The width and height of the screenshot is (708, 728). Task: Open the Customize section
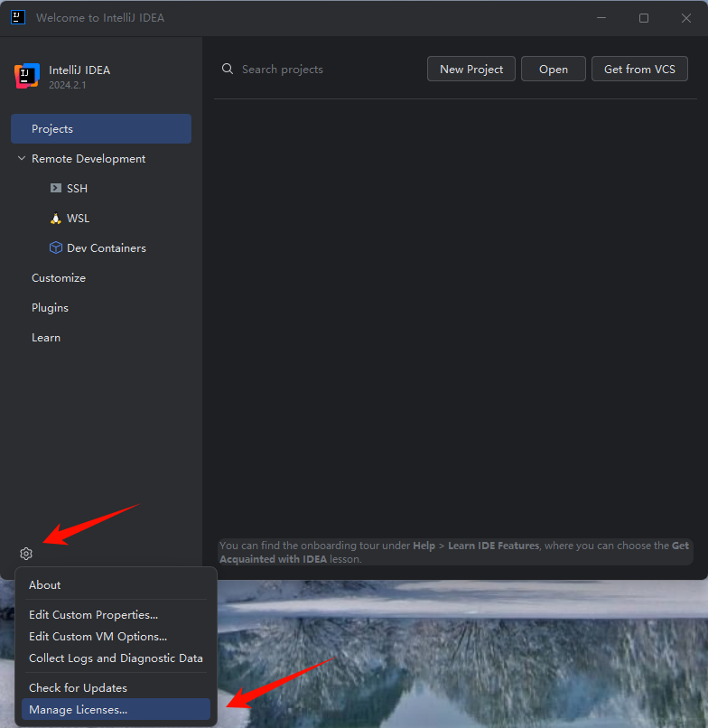tap(59, 277)
